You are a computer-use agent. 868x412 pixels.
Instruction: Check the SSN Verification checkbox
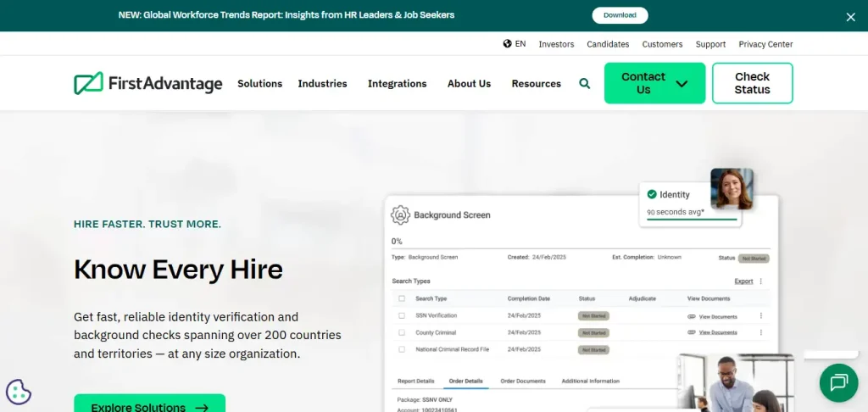point(402,315)
